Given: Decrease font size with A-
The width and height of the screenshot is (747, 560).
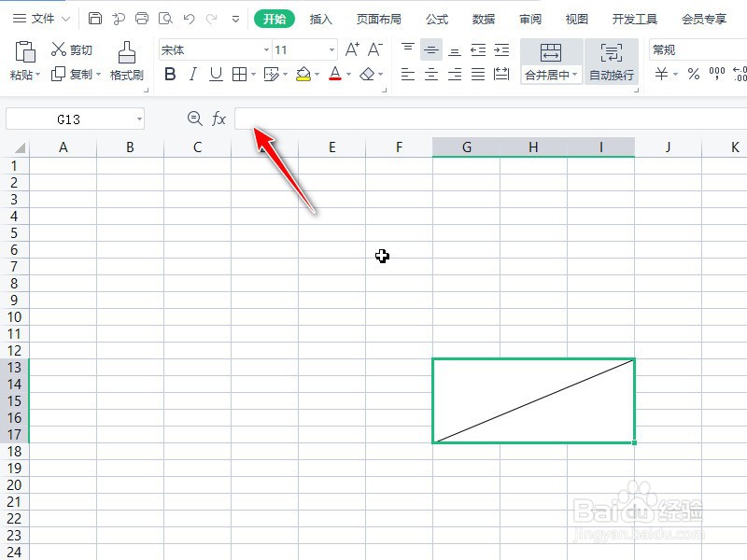Looking at the screenshot, I should coord(375,49).
